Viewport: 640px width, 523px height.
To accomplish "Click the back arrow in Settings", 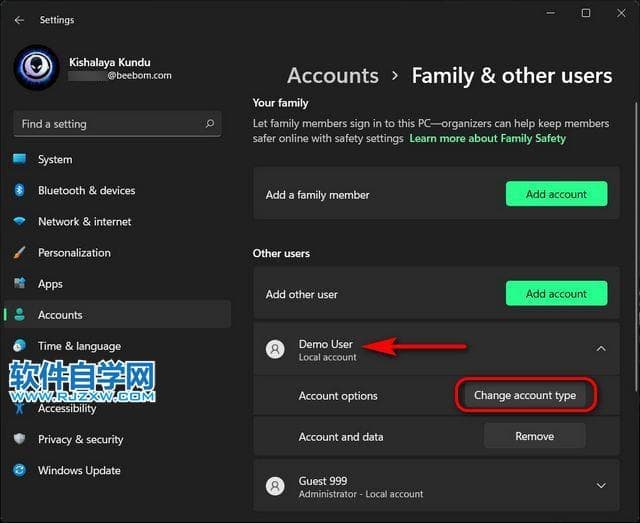I will (19, 19).
